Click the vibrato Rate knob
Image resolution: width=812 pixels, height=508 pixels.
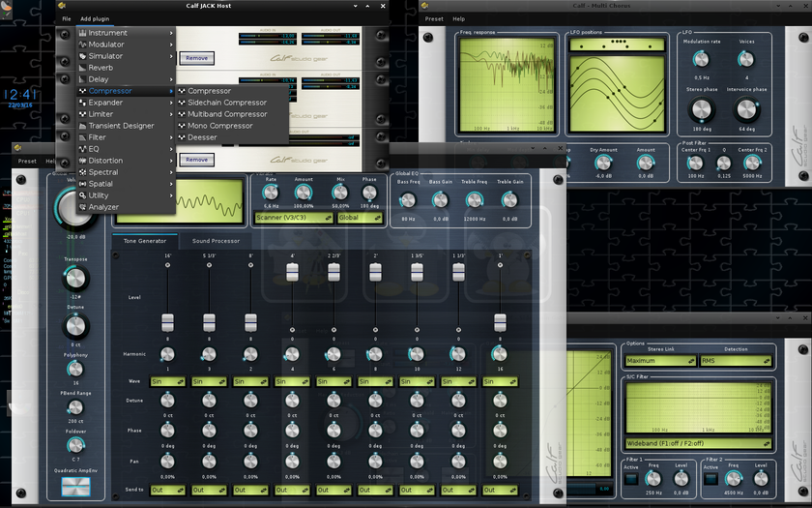pos(271,193)
